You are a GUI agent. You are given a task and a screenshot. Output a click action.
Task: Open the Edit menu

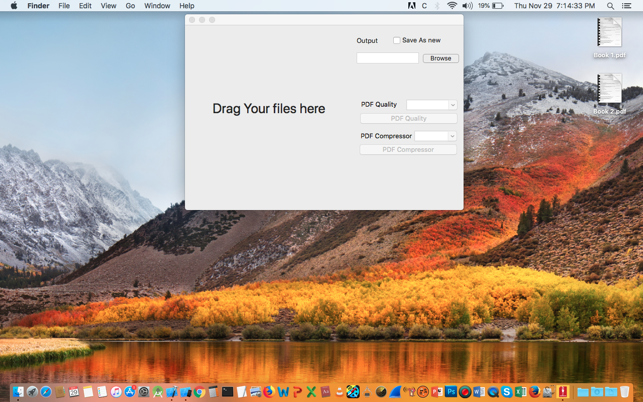pyautogui.click(x=85, y=6)
